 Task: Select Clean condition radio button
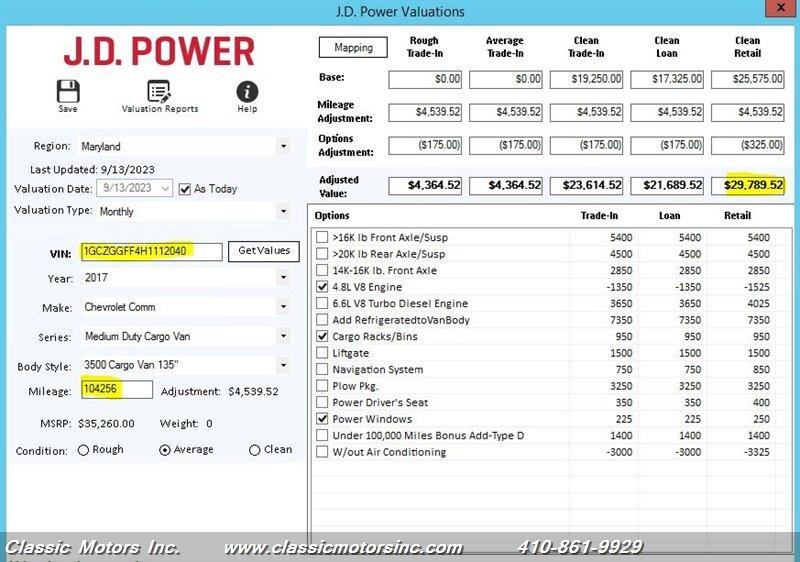[x=254, y=450]
